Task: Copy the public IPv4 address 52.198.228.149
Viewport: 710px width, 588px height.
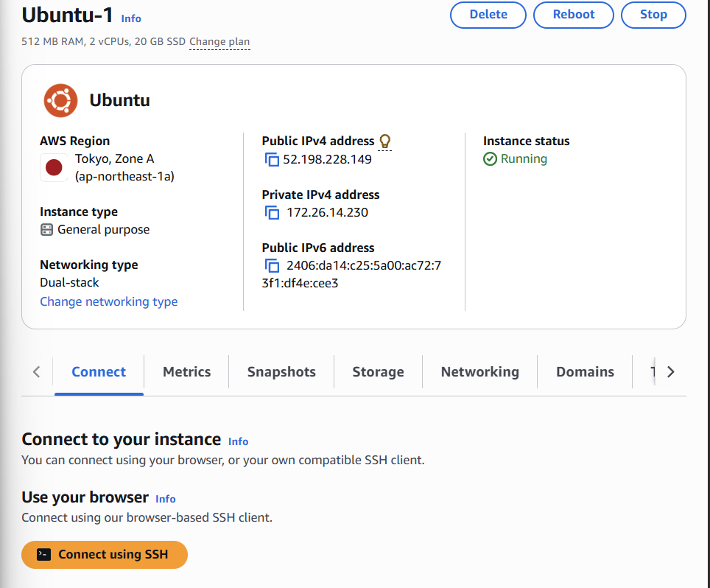Action: tap(272, 159)
